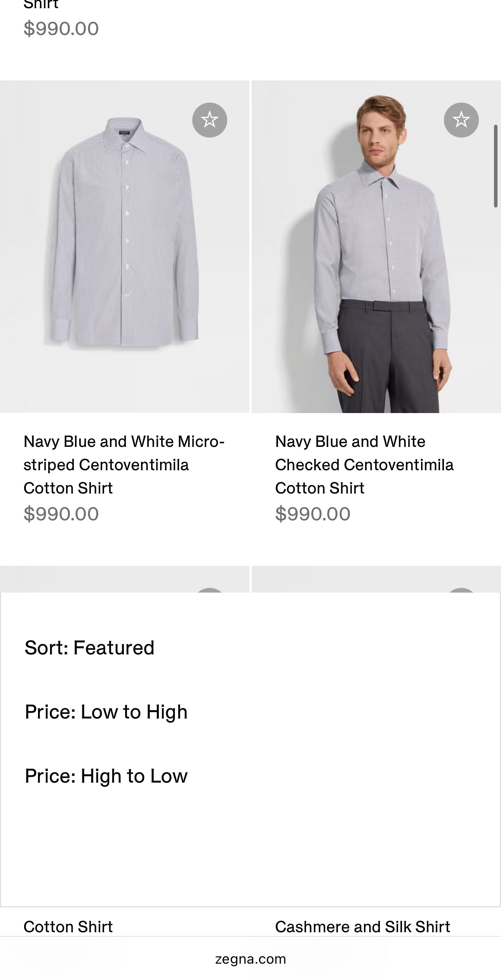
Task: Tap the partially hidden right wishlist icon above the sort panel
Action: [461, 590]
